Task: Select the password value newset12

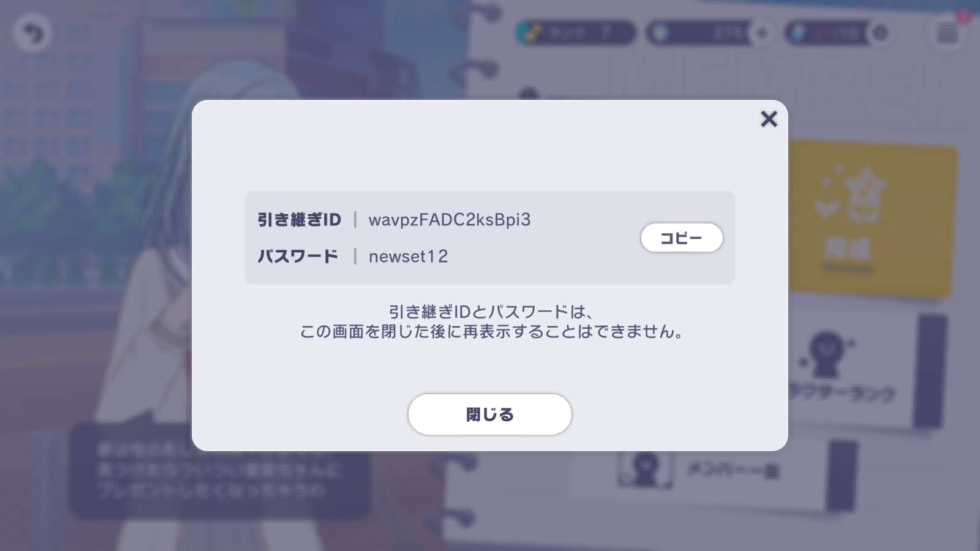Action: (409, 257)
